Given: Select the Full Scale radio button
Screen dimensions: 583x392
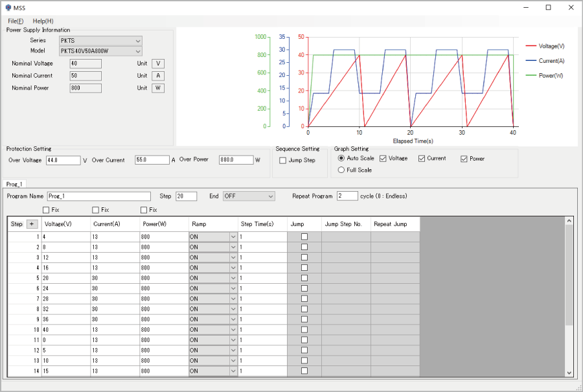Looking at the screenshot, I should (341, 170).
